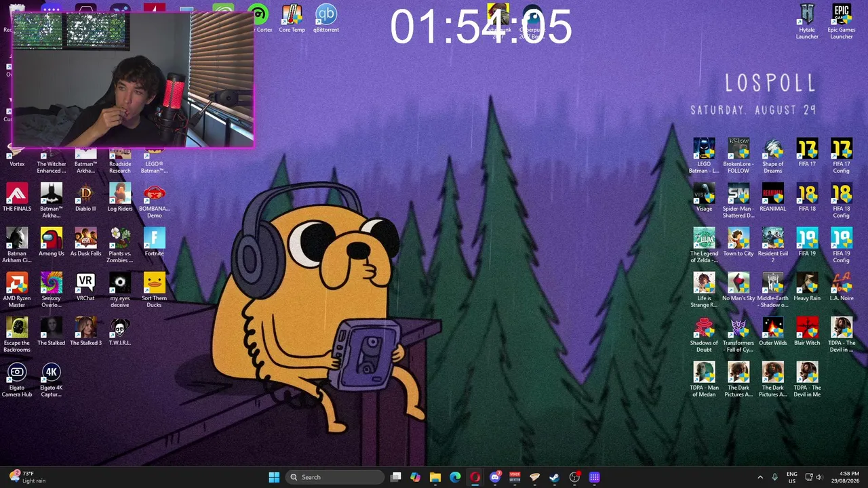Open the Core Temp desktop icon
868x488 pixels.
pos(292,19)
